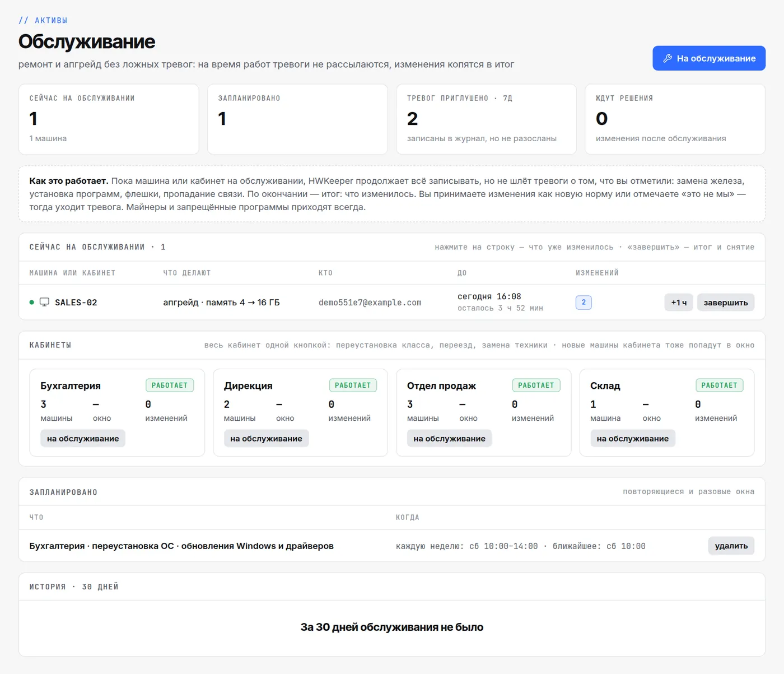Open the «Сейчас на обслуживании» summary card
784x674 pixels.
click(109, 119)
